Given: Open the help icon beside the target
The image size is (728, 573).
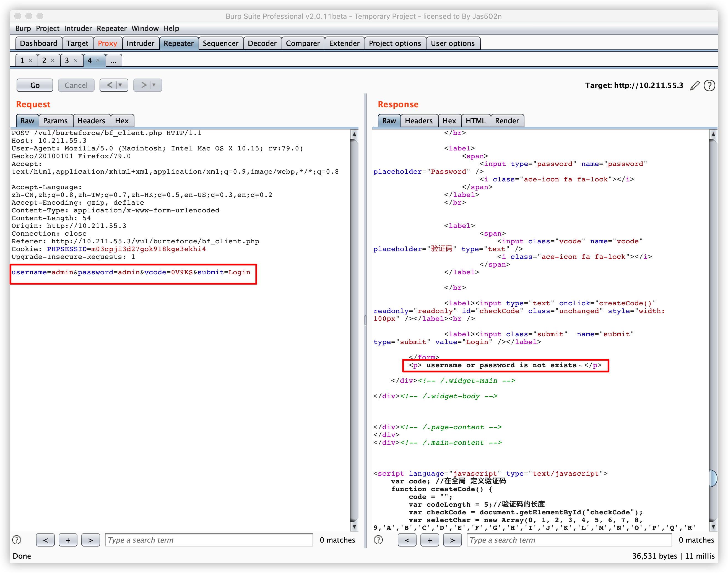Looking at the screenshot, I should [709, 85].
